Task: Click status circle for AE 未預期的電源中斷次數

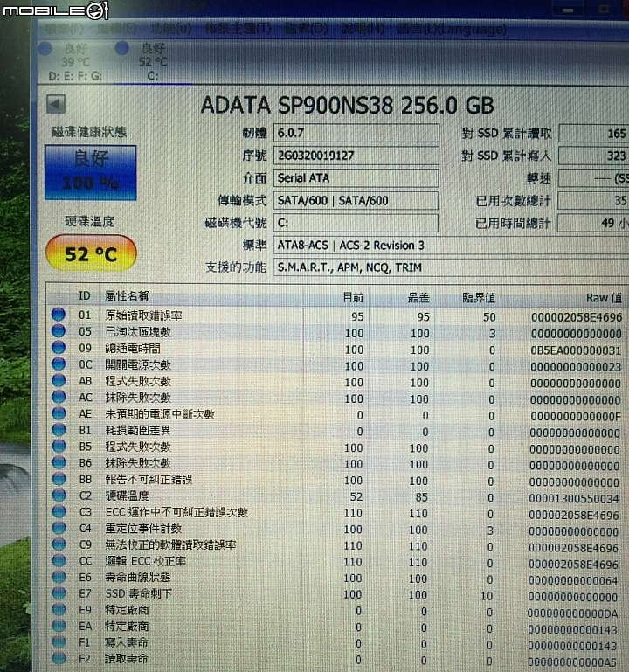Action: click(x=59, y=413)
